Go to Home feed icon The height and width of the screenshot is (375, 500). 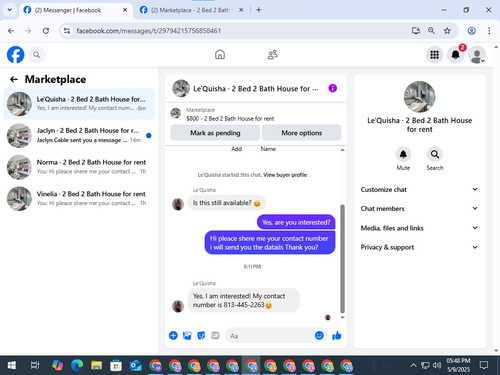[220, 54]
